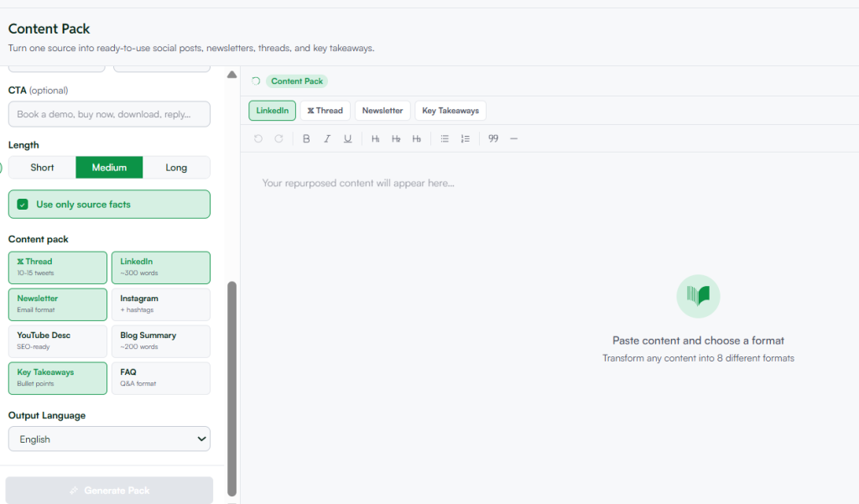This screenshot has height=504, width=859.
Task: Enable the Blog Summary ~200 words card
Action: [161, 340]
